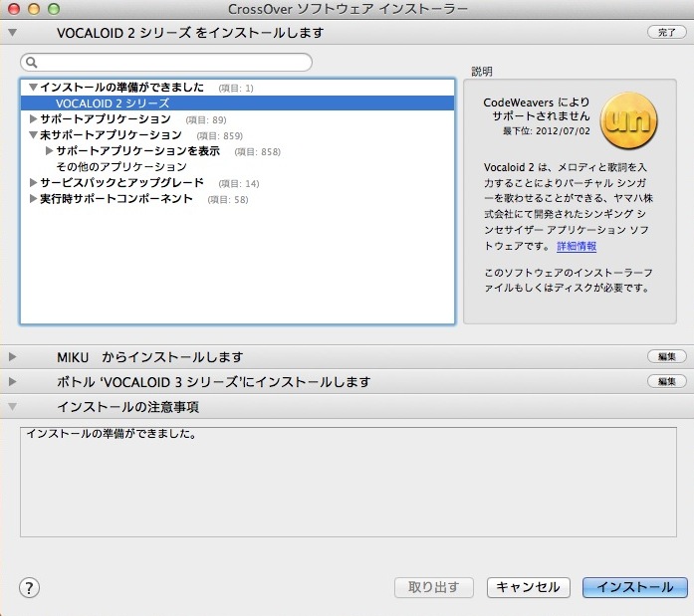Expand 'サービスパックとアップグレード' tree group
This screenshot has height=616, width=694.
click(33, 182)
